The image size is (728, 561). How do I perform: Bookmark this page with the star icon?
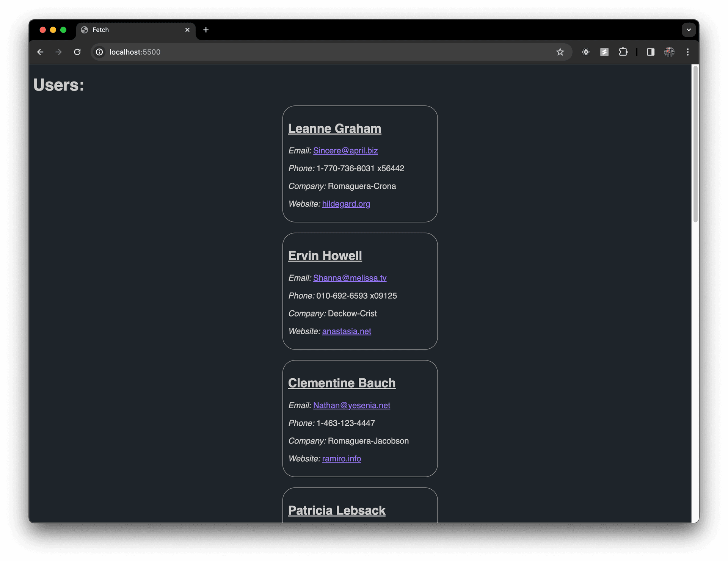pyautogui.click(x=560, y=52)
